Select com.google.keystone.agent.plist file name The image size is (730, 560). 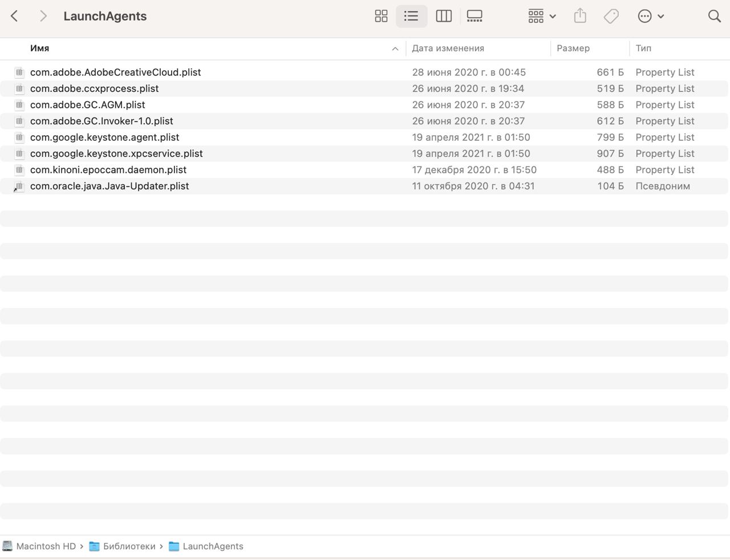tap(104, 137)
